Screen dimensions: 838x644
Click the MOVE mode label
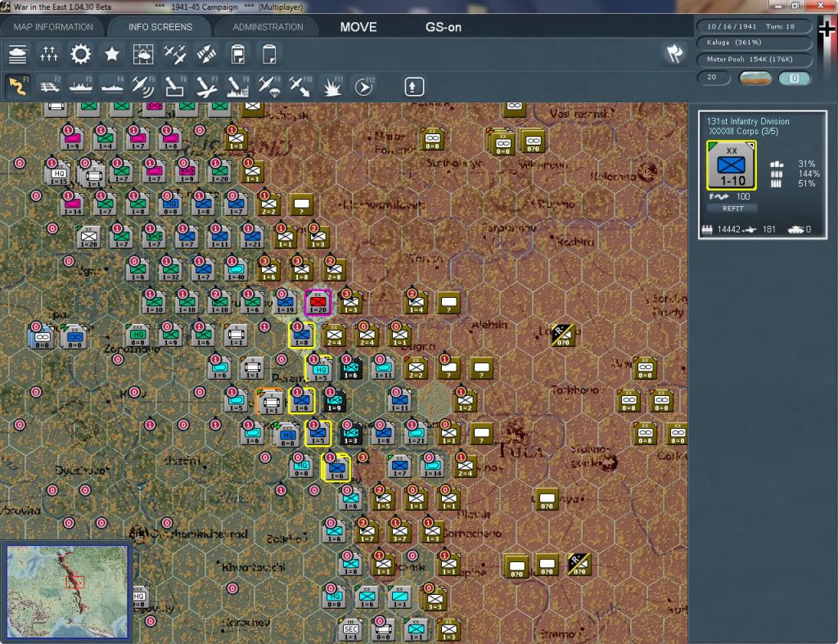coord(358,27)
